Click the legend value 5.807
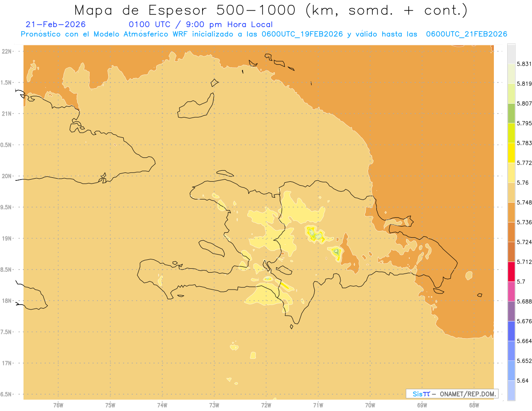 tap(524, 103)
